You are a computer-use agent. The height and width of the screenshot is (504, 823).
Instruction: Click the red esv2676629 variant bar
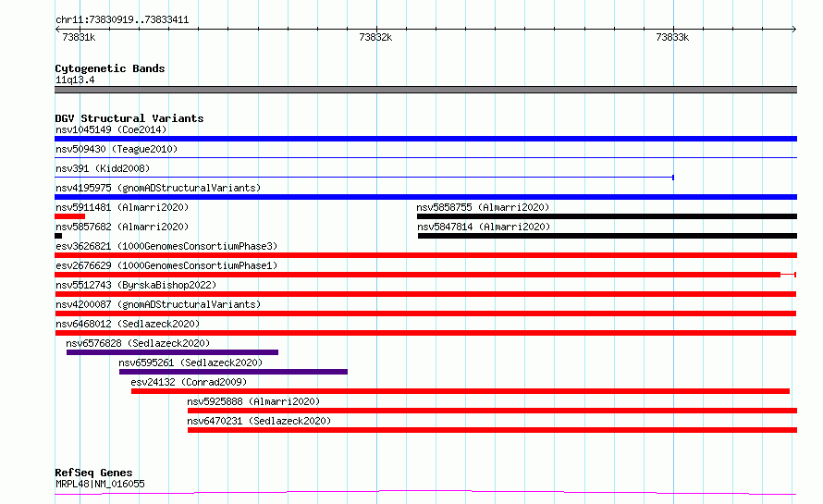pyautogui.click(x=425, y=275)
